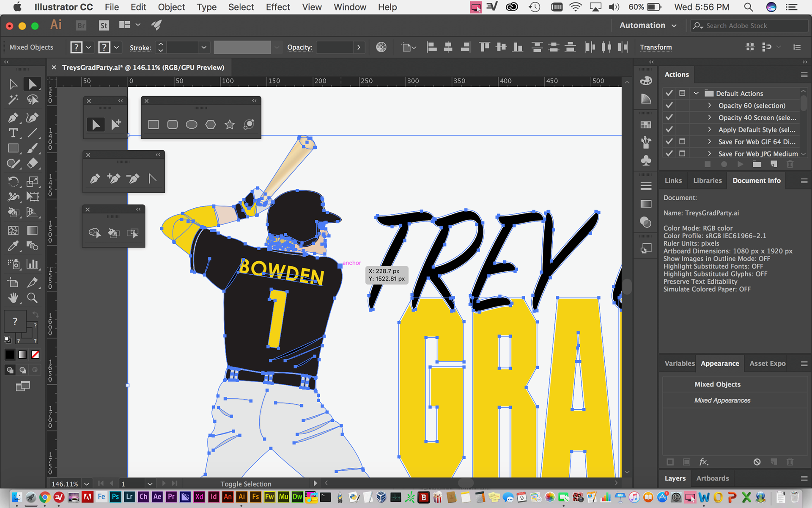Pick the Polygon tool in floating panel
This screenshot has width=812, height=508.
[211, 124]
